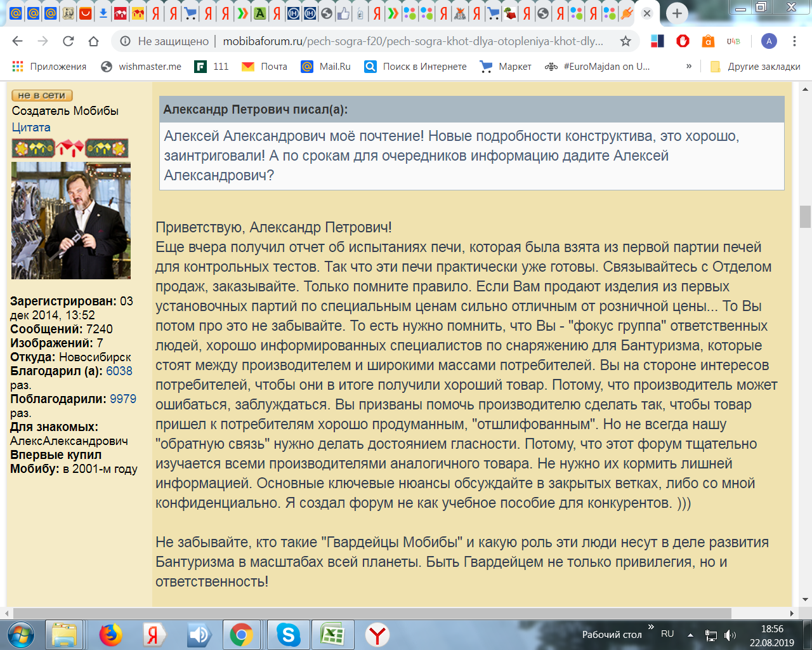Expand hidden bookmarks chevron
Screen dimensions: 812x650
(689, 66)
